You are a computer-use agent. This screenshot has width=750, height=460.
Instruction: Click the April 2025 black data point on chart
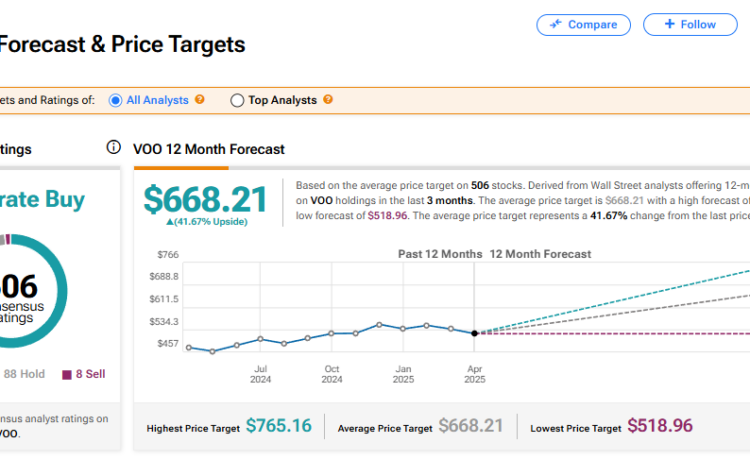pyautogui.click(x=474, y=333)
